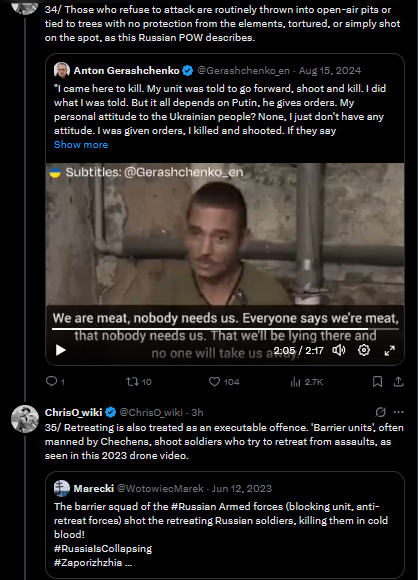418x580 pixels.
Task: Mute the video with the speaker icon
Action: 338,350
